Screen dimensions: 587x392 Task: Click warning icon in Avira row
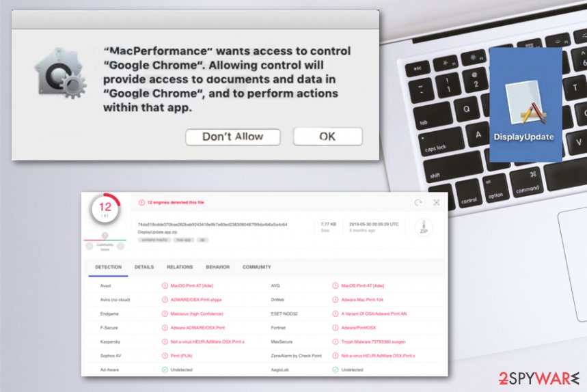tap(165, 300)
